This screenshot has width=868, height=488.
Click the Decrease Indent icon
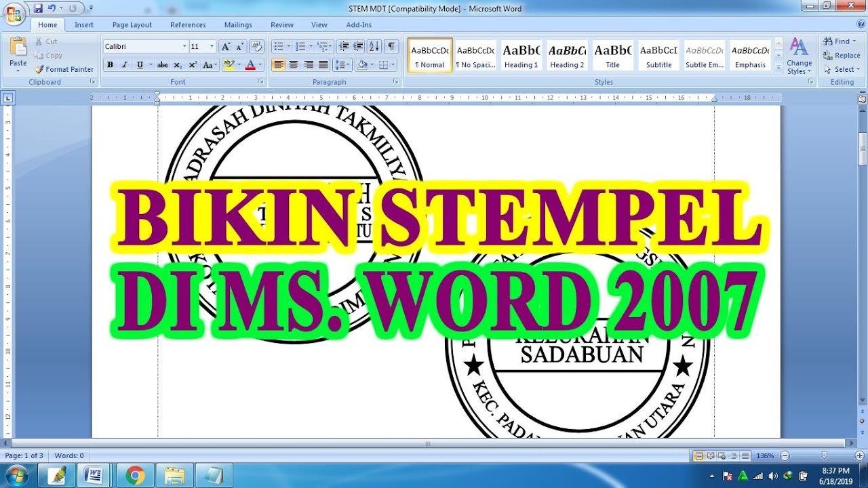343,47
